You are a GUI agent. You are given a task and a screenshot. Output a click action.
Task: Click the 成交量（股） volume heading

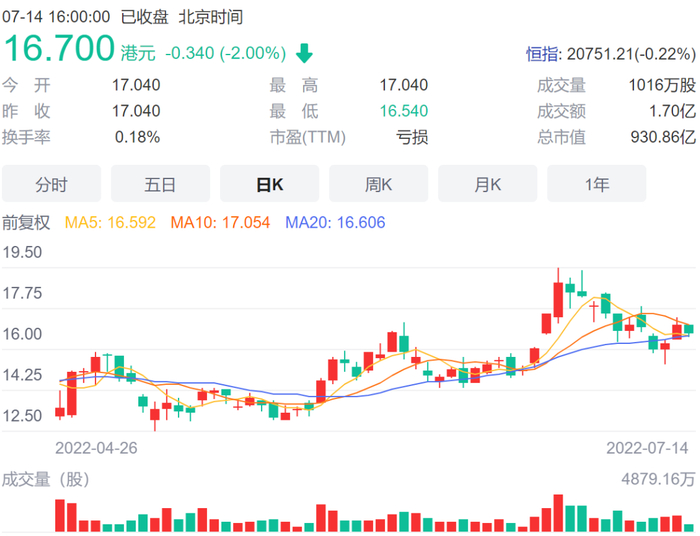pos(46,479)
